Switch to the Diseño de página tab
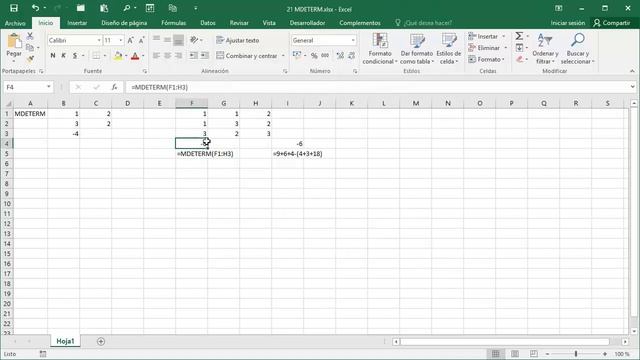Image resolution: width=640 pixels, height=360 pixels. (x=124, y=23)
